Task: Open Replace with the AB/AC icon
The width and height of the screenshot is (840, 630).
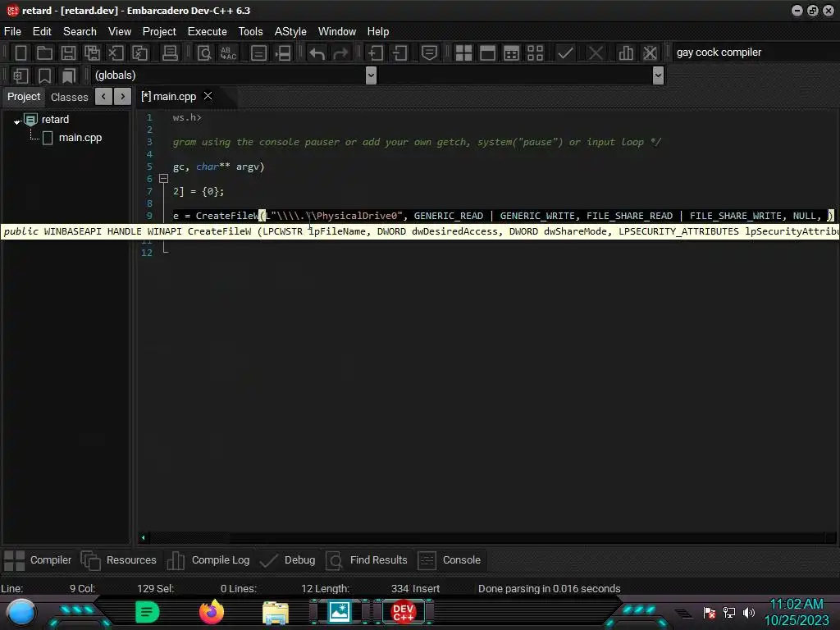Action: coord(228,53)
